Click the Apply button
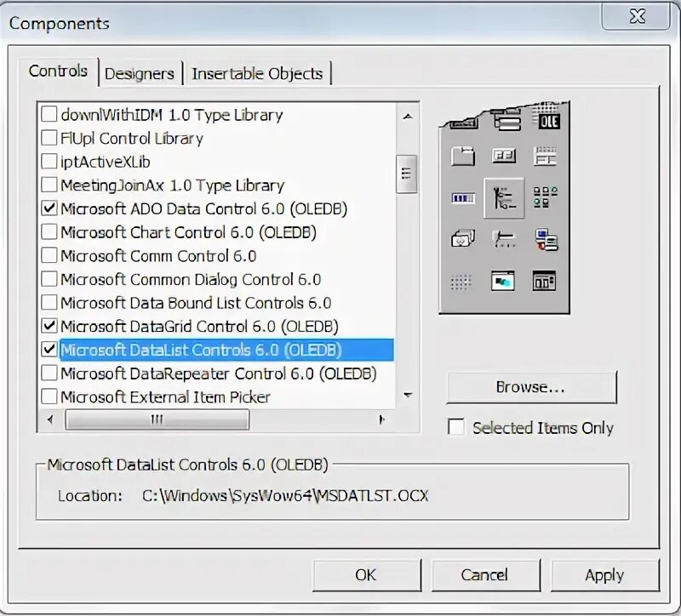Viewport: 681px width, 616px height. click(605, 575)
